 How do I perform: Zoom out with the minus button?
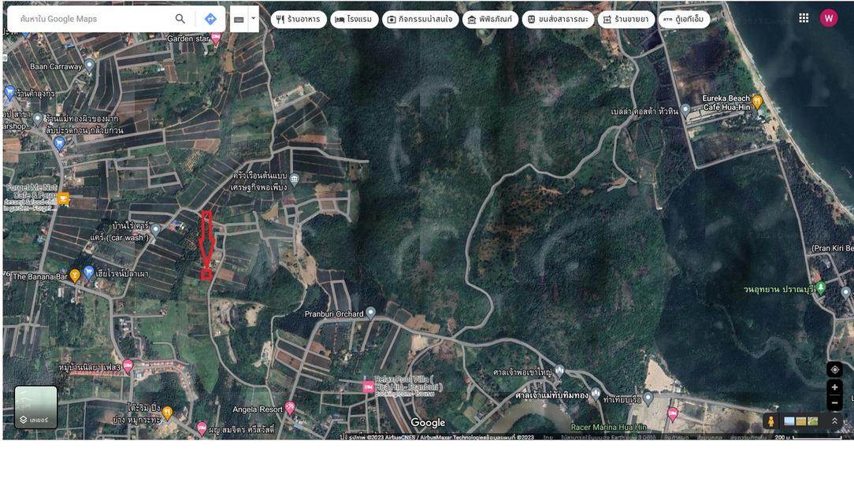(834, 402)
